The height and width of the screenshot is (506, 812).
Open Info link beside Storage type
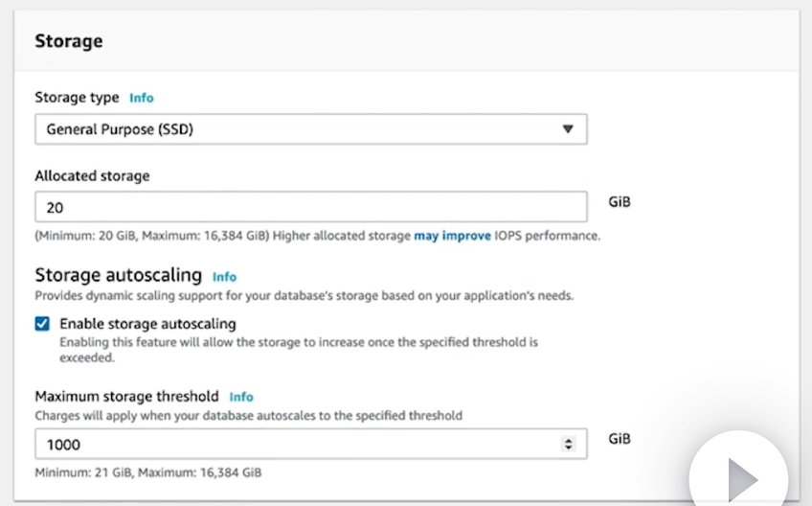click(141, 98)
